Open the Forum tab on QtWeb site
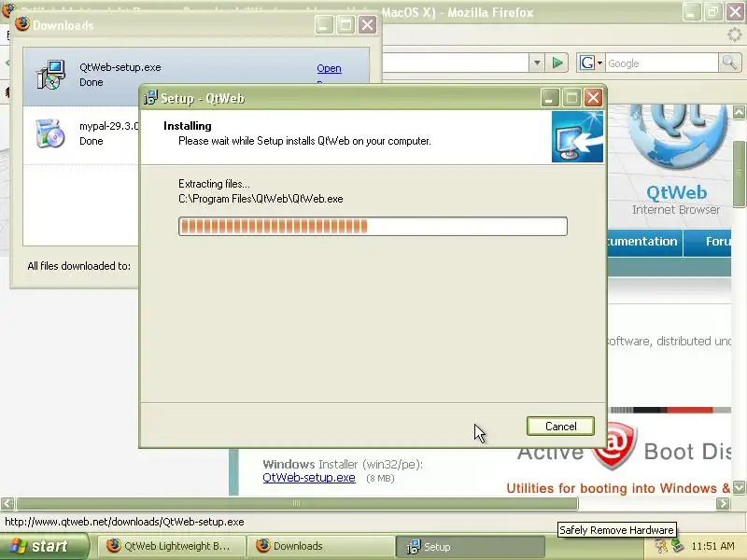This screenshot has height=560, width=747. (708, 242)
